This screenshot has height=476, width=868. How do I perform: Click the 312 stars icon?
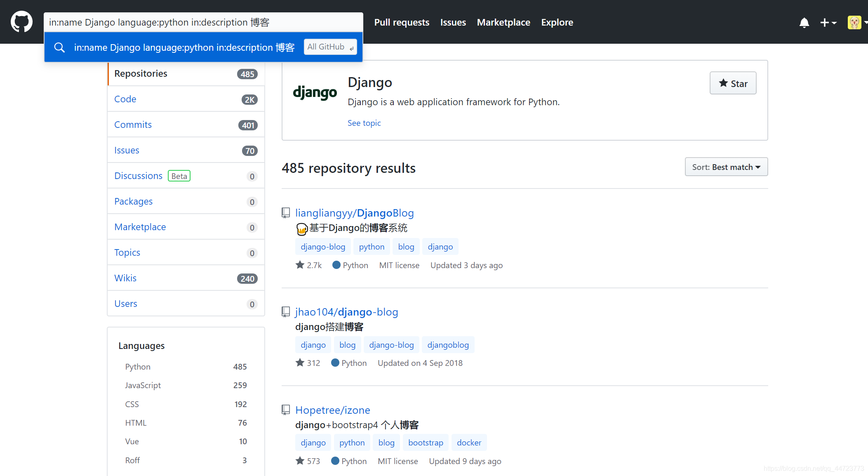point(300,363)
